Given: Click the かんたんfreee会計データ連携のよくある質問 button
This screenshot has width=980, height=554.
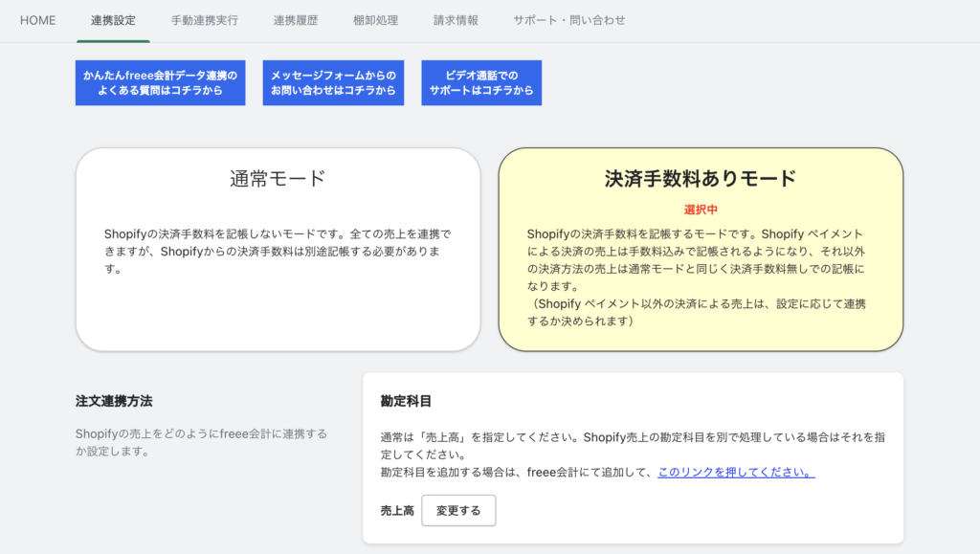Looking at the screenshot, I should click(161, 82).
